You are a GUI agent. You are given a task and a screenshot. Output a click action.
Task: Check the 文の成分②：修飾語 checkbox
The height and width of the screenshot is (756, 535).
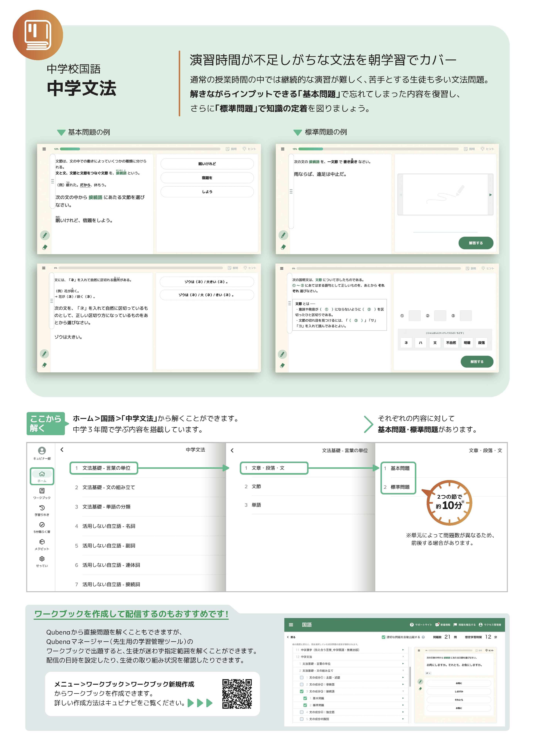tap(302, 685)
